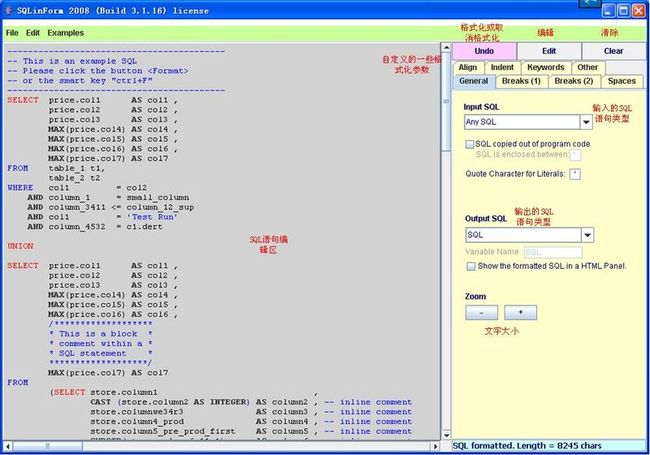Screen dimensions: 650x455
Task: Switch to the Breaks (2) tab
Action: click(x=574, y=81)
